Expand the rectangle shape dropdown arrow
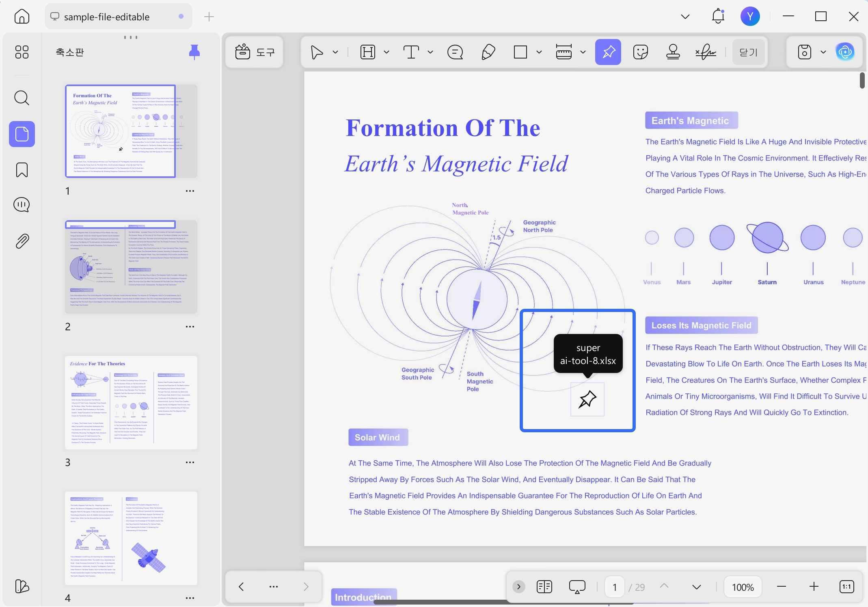Screen dimensions: 868x607 click(x=539, y=52)
